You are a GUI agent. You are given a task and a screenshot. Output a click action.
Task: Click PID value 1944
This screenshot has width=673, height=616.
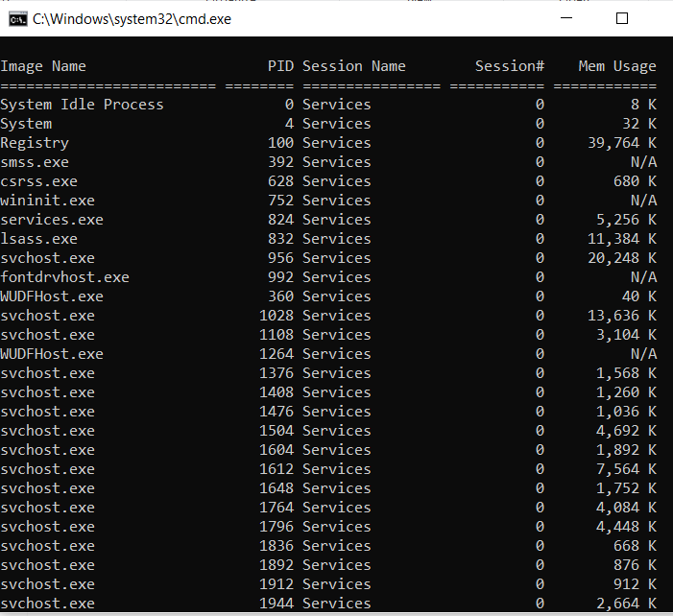tap(276, 604)
